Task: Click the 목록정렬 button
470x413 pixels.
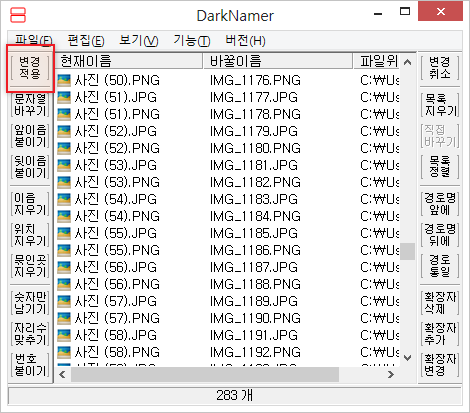Action: [440, 167]
